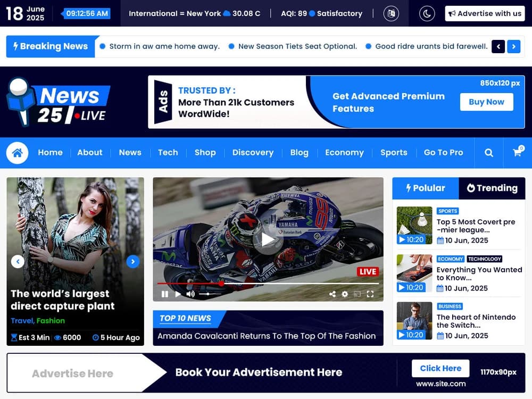The height and width of the screenshot is (399, 532).
Task: Open the Nintendo Switch article thumbnail
Action: coord(414,321)
